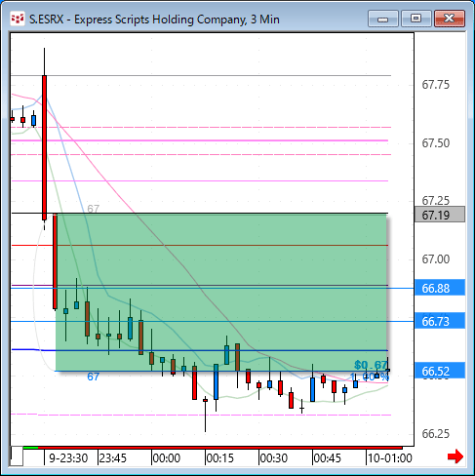
Task: Click the 00:00 time axis label
Action: click(167, 458)
